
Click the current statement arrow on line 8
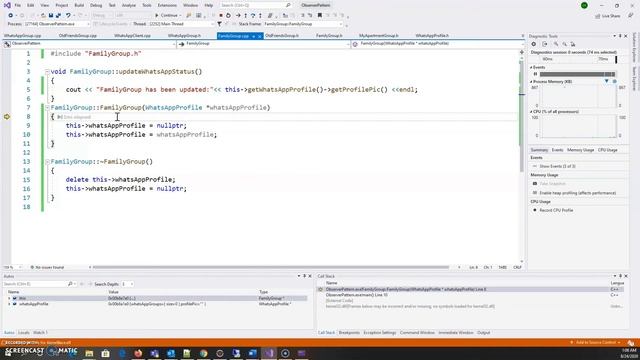pyautogui.click(x=7, y=117)
